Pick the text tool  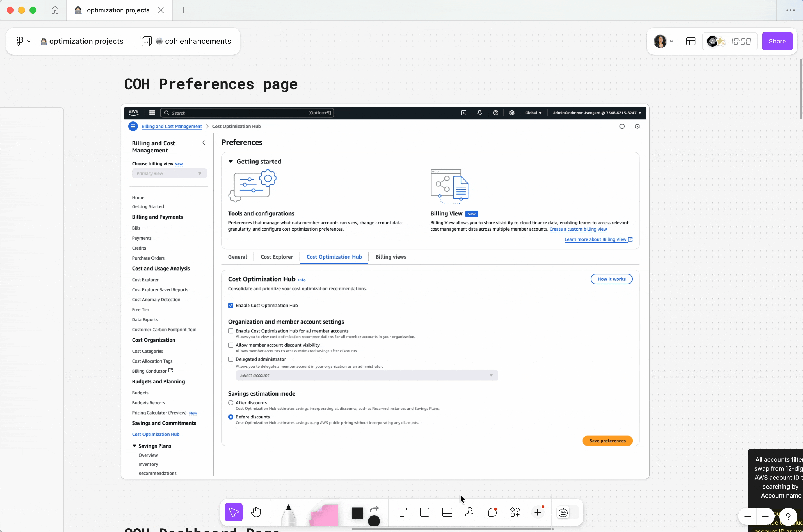point(402,512)
